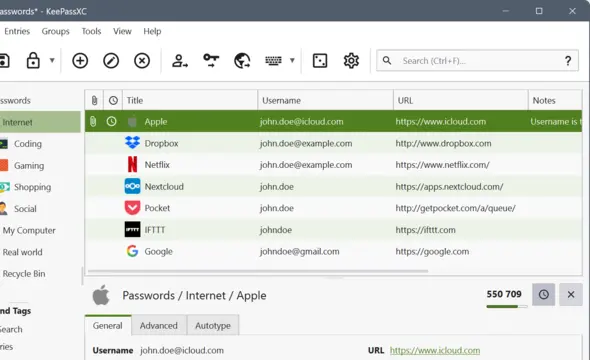
Task: Click the horizontal scrollbar under entry list
Action: tap(258, 271)
